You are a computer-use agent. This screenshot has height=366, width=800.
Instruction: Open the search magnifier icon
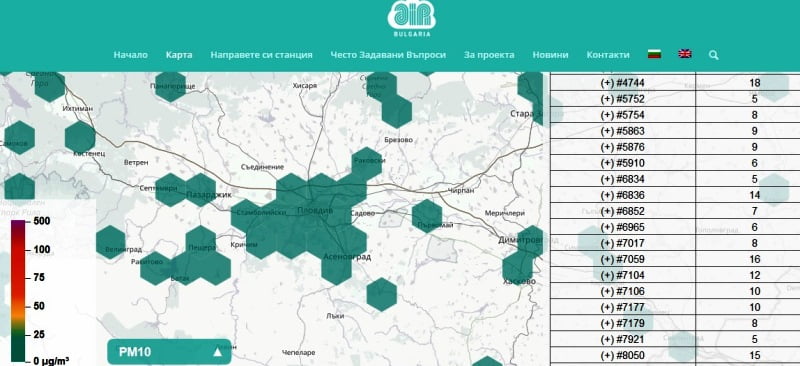coord(713,55)
